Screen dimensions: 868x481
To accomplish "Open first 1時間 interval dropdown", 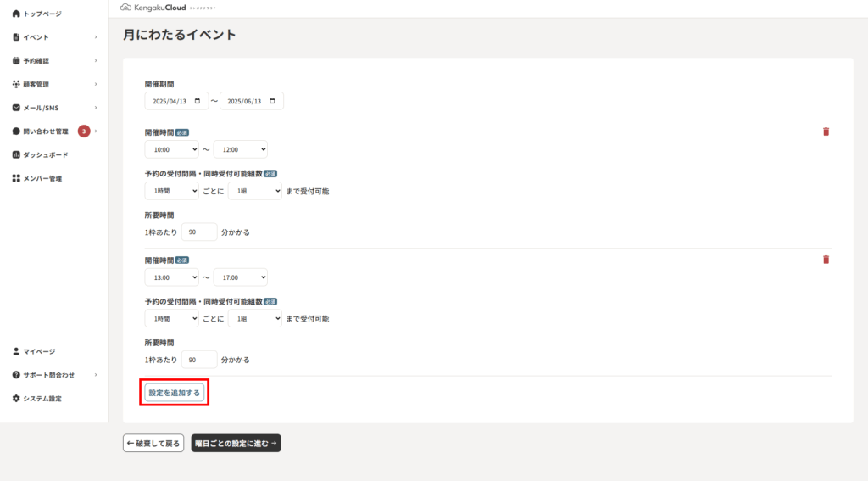I will pos(171,191).
